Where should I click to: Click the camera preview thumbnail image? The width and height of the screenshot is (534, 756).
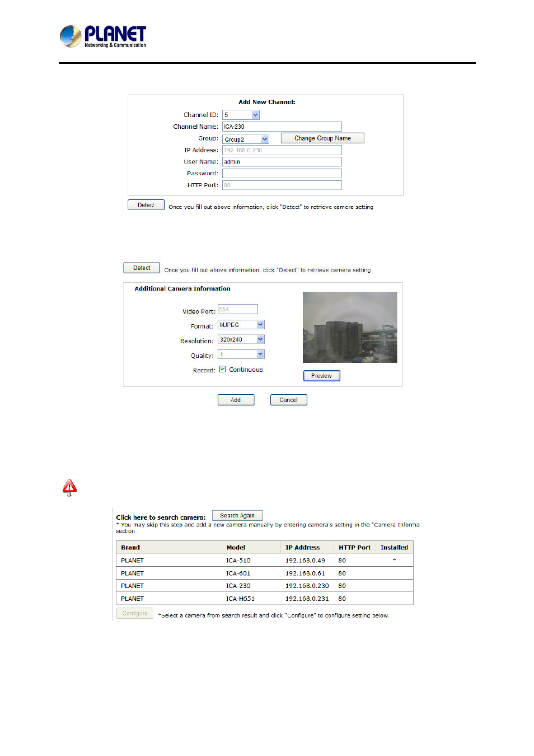coord(350,327)
